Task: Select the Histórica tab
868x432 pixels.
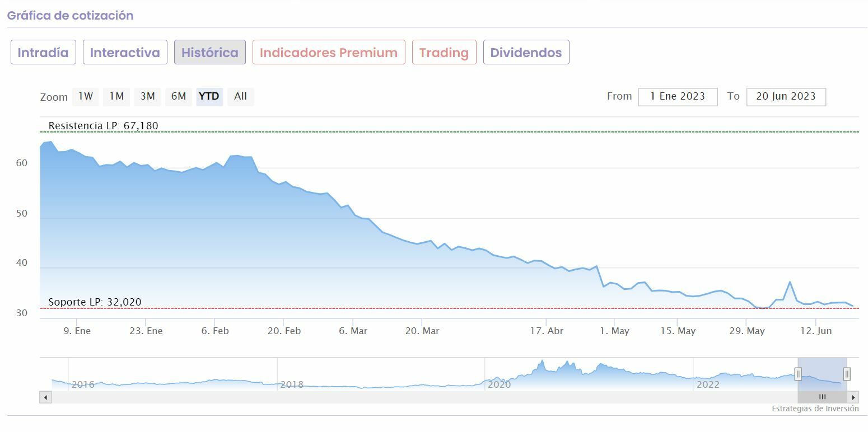Action: tap(210, 53)
